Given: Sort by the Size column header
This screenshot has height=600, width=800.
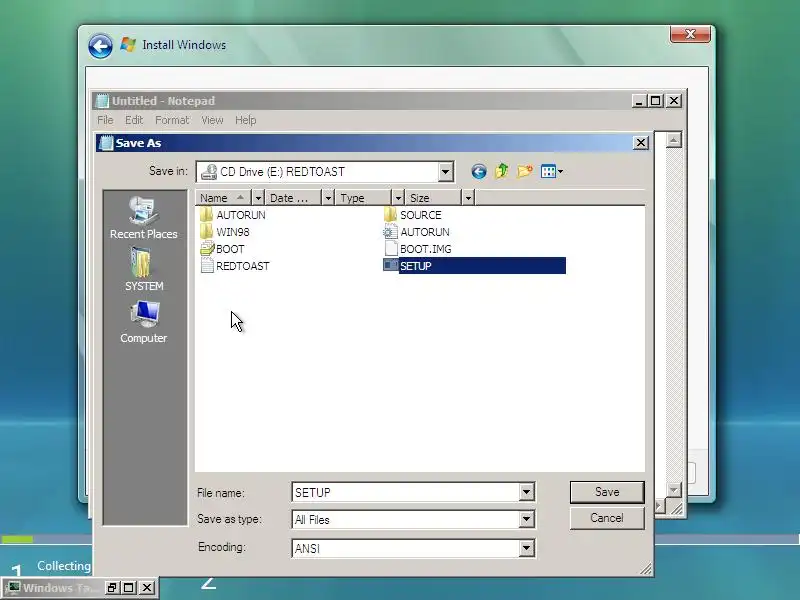Looking at the screenshot, I should tap(433, 197).
